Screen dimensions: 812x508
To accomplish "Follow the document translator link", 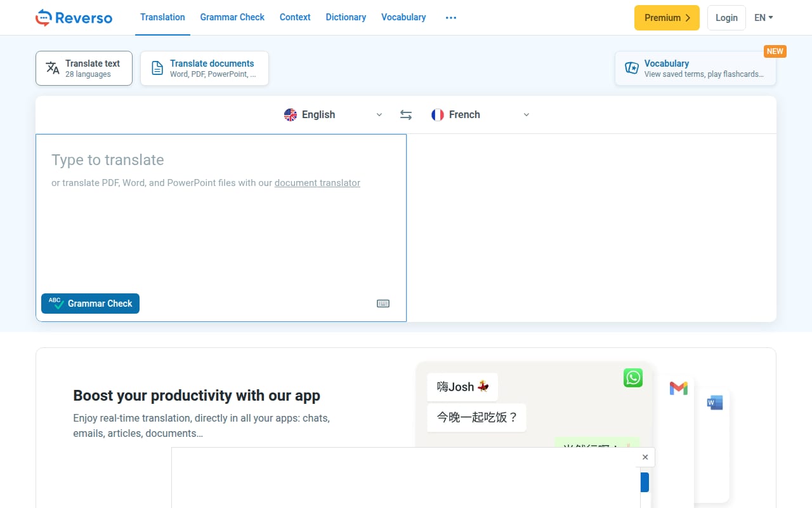I will [x=317, y=183].
